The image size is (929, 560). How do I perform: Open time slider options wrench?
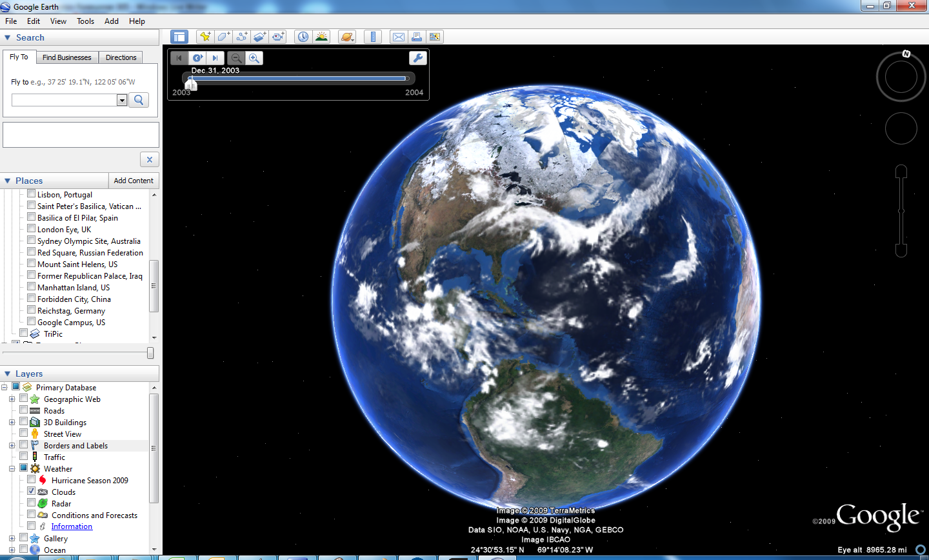(x=418, y=58)
